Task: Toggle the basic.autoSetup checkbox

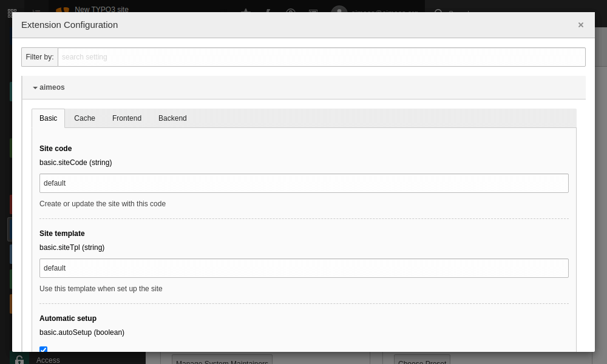Action: tap(43, 349)
